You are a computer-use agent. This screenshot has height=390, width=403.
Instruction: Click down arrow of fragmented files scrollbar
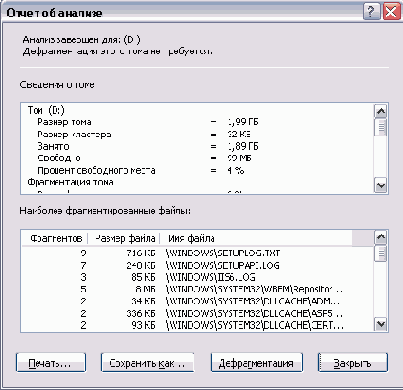click(x=381, y=323)
